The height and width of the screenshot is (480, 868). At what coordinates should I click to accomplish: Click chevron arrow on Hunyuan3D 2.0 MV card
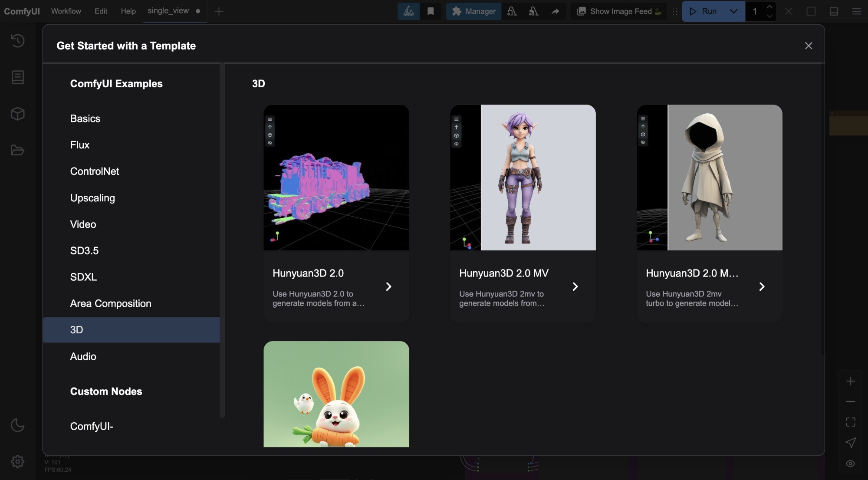click(x=575, y=286)
